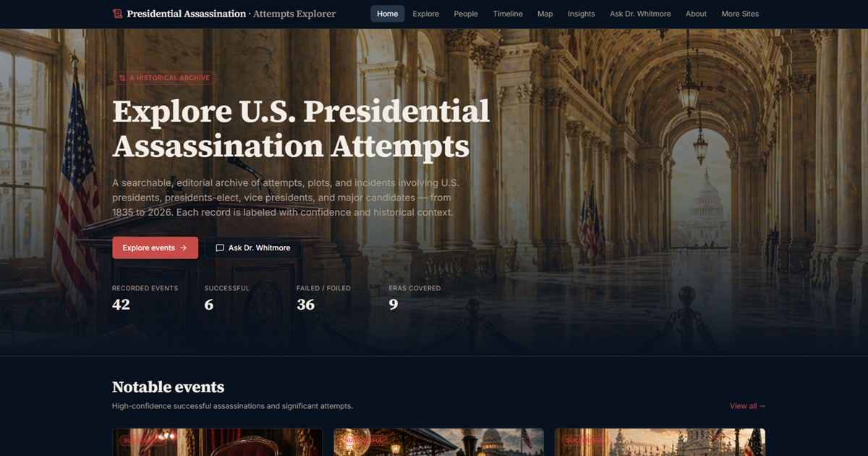Click the Notable events heading
The width and height of the screenshot is (868, 456).
[168, 387]
